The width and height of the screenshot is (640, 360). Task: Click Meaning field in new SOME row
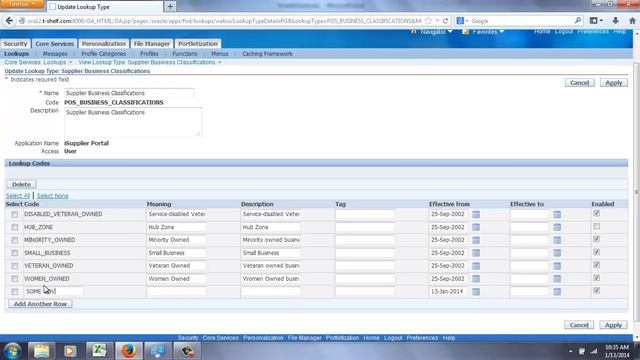[176, 291]
